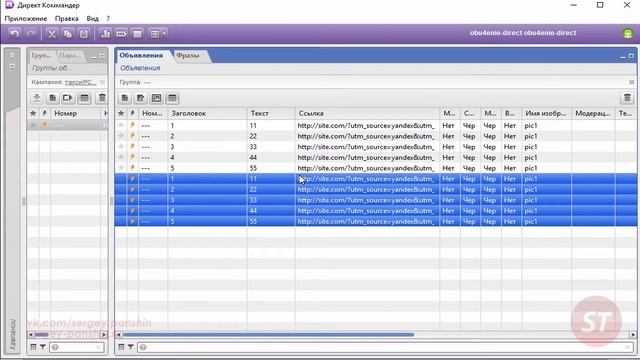Screen dimensions: 640x360
Task: Focus the ads filter input field
Action: click(x=386, y=347)
